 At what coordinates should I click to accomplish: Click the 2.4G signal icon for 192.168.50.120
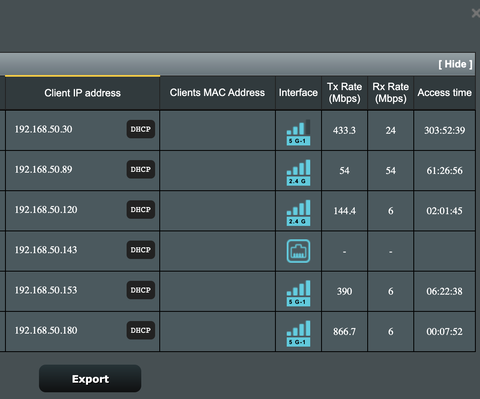click(298, 213)
